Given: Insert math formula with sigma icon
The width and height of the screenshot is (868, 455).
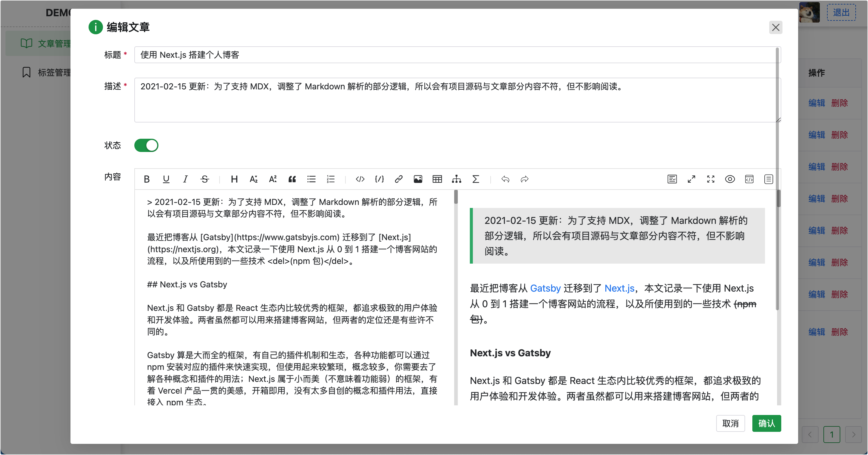Looking at the screenshot, I should [x=476, y=179].
